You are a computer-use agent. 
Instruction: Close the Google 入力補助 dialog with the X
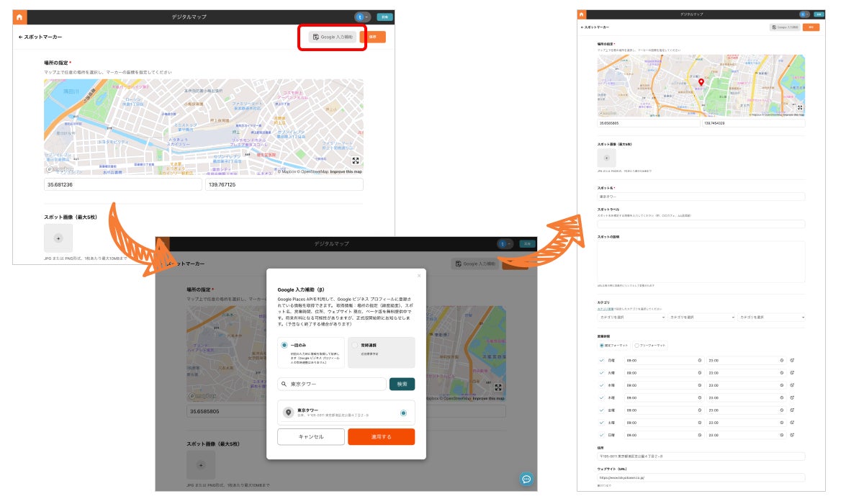point(419,275)
